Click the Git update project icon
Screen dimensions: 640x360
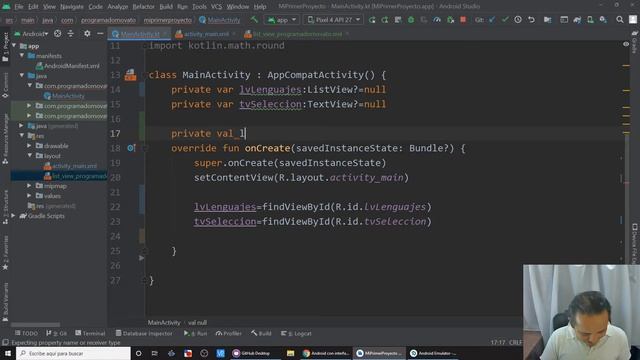click(x=492, y=20)
